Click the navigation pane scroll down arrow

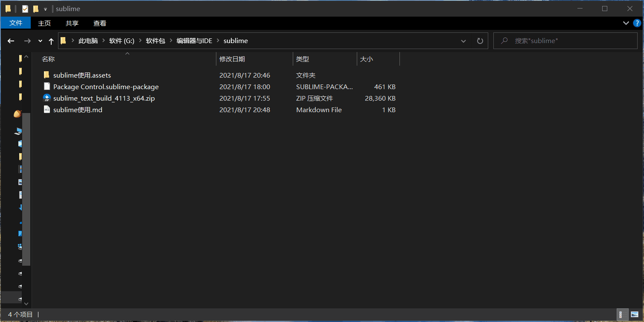[26, 304]
